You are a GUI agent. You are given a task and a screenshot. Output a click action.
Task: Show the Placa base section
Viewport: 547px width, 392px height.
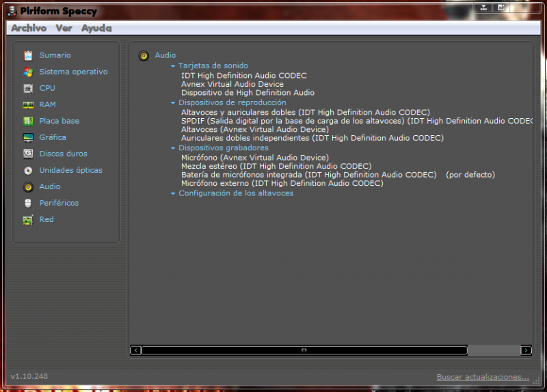point(59,121)
